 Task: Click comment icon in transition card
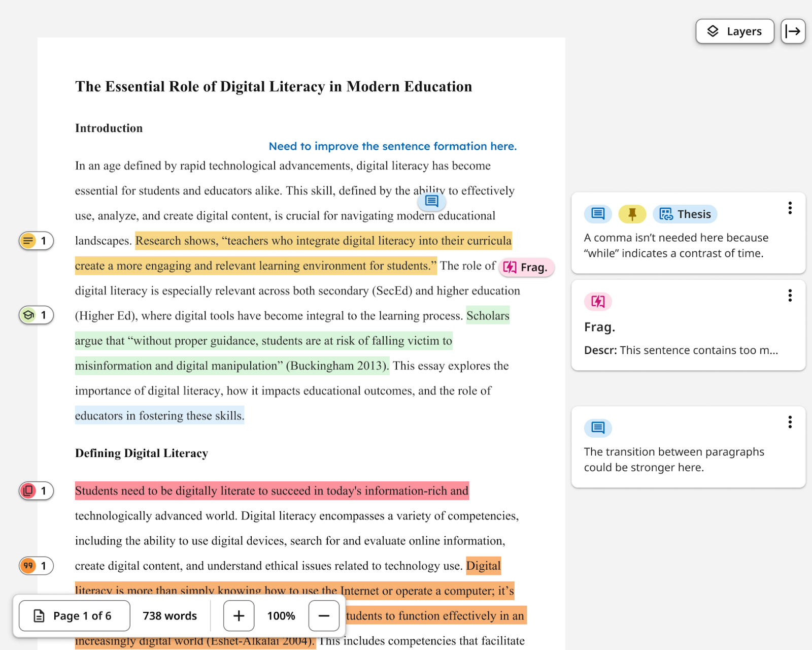coord(598,428)
